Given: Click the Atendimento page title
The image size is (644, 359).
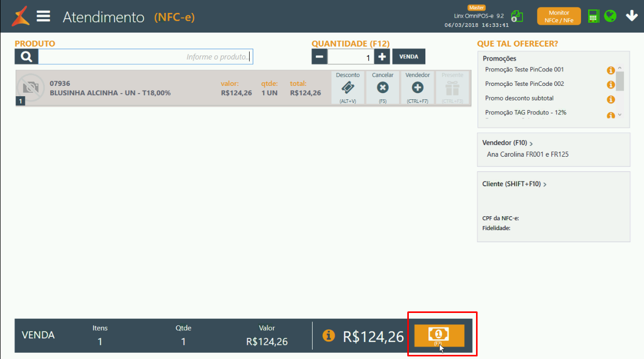Looking at the screenshot, I should [103, 17].
